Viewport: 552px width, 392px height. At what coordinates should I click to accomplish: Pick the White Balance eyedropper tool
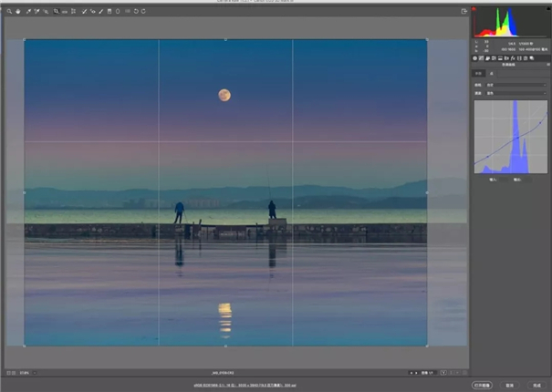26,11
